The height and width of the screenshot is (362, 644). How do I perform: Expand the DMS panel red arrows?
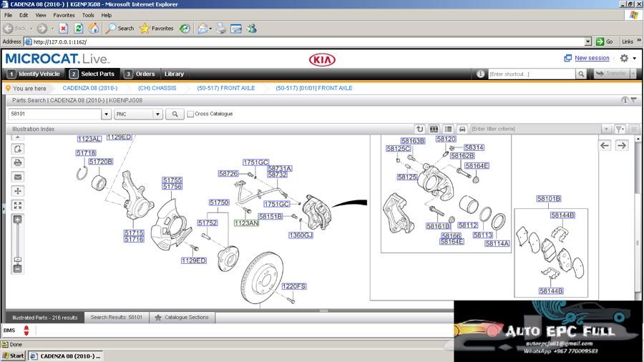[26, 330]
